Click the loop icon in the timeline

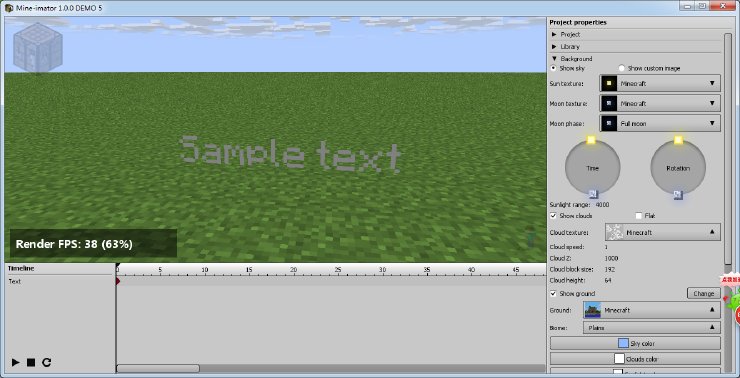(x=46, y=362)
